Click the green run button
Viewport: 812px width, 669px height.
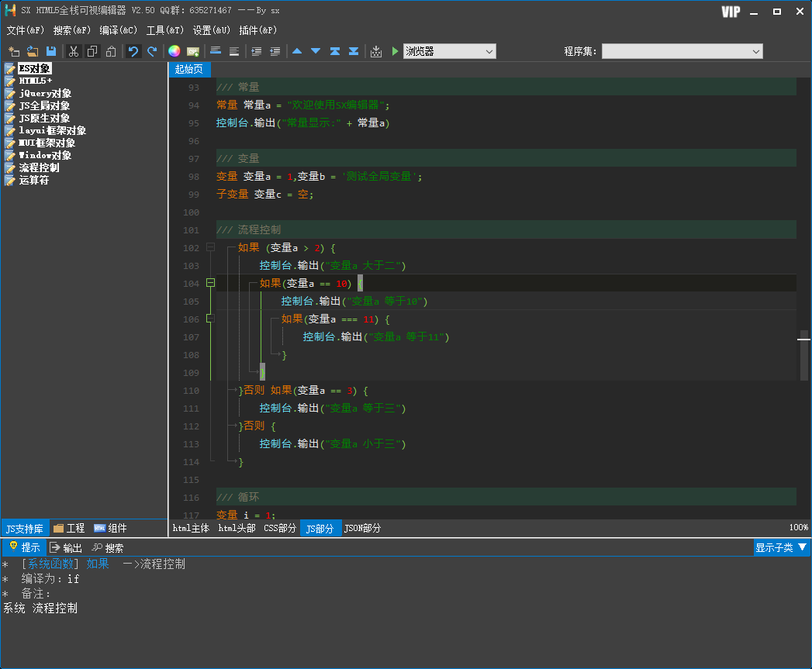point(395,51)
